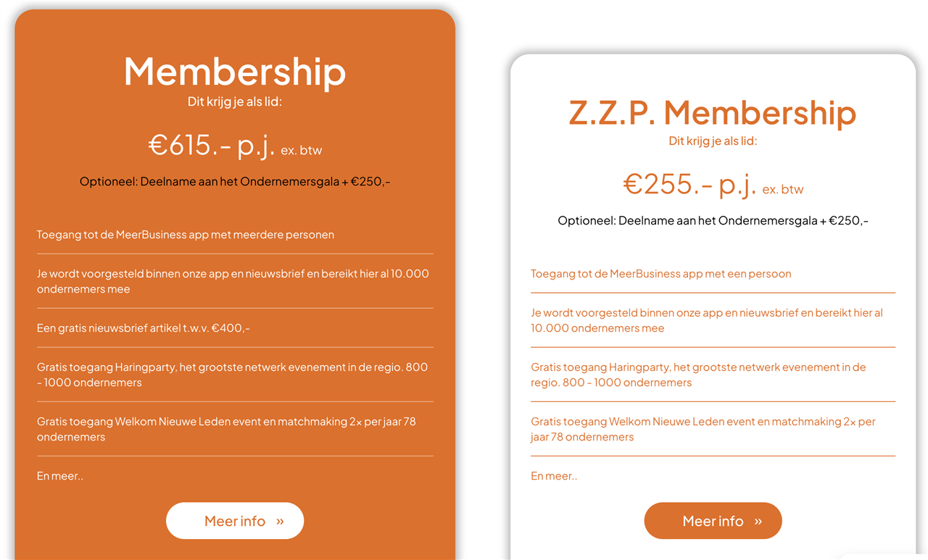928x560 pixels.
Task: Click Welkom Nieuwe Leden item in orange Membership card
Action: coord(226,429)
